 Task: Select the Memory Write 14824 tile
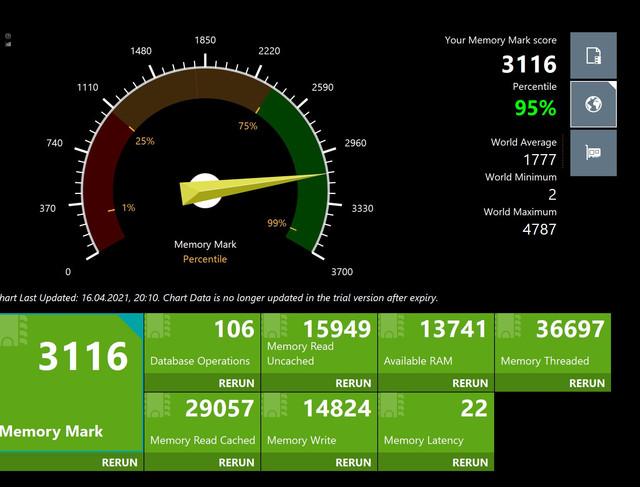pyautogui.click(x=319, y=423)
